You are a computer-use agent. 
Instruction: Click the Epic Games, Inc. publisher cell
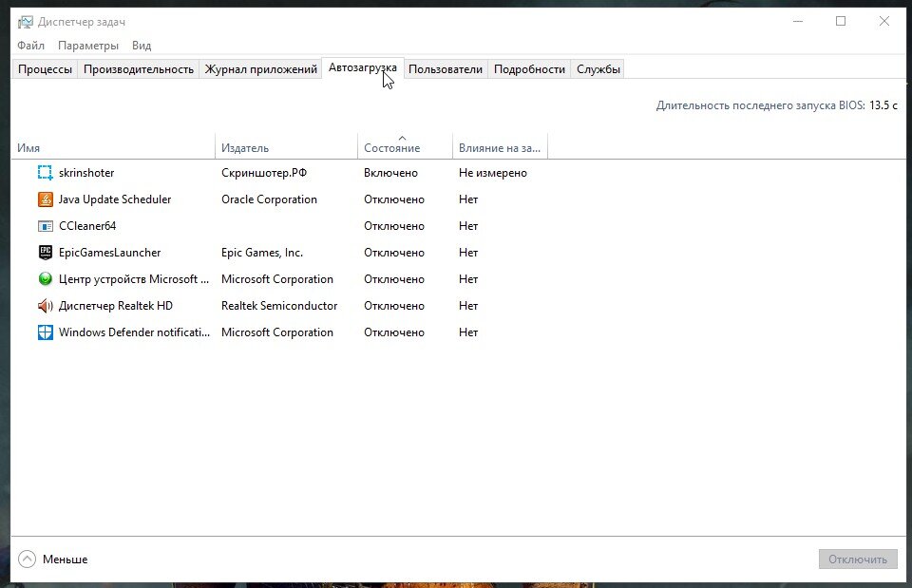tap(262, 253)
